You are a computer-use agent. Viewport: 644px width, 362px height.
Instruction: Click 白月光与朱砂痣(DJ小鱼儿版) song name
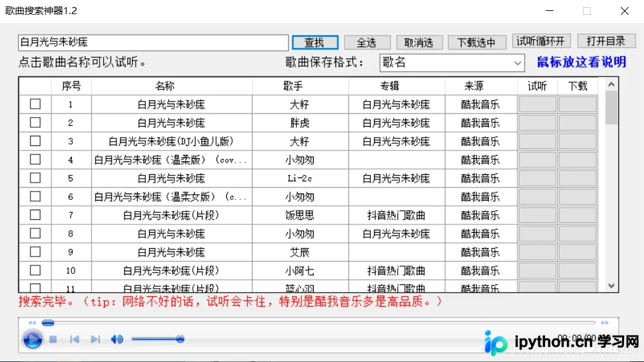tap(171, 141)
